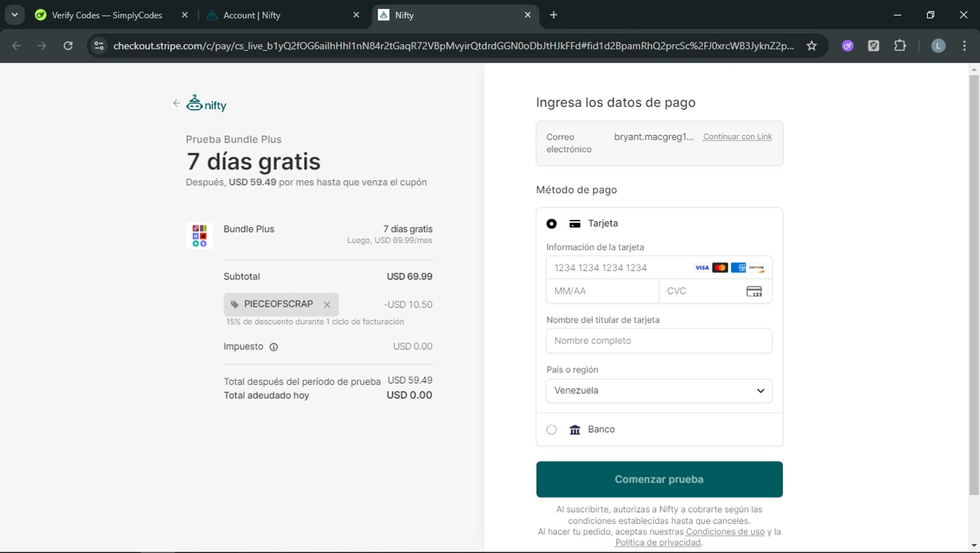Viewport: 980px width, 553px height.
Task: Click the purple extension icon
Action: [x=848, y=46]
